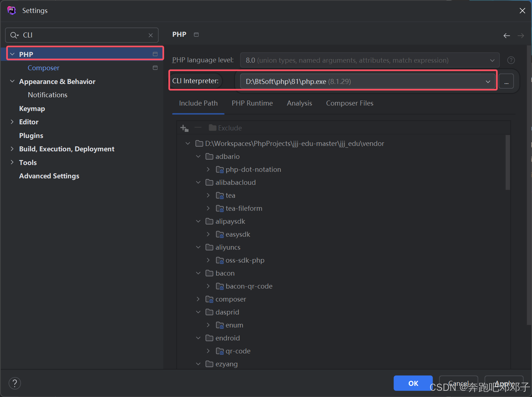Expand the tea folder
This screenshot has height=397, width=532.
coord(208,195)
